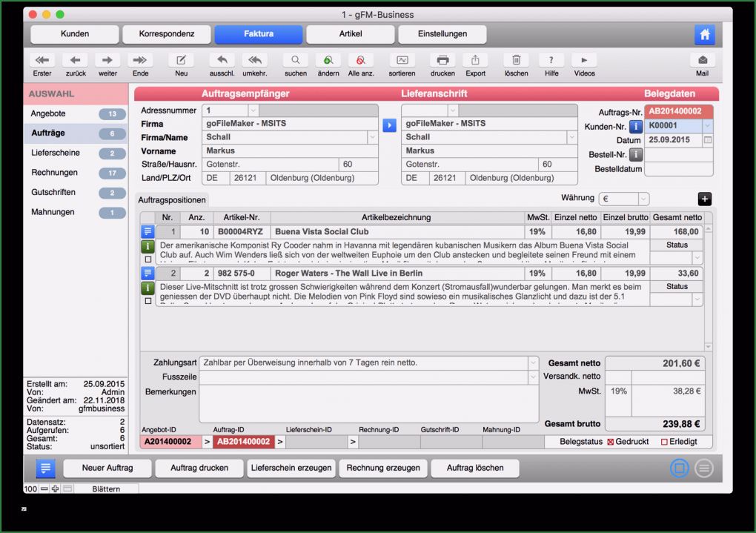The image size is (756, 533).
Task: Switch to the Artikel tab
Action: (x=350, y=34)
